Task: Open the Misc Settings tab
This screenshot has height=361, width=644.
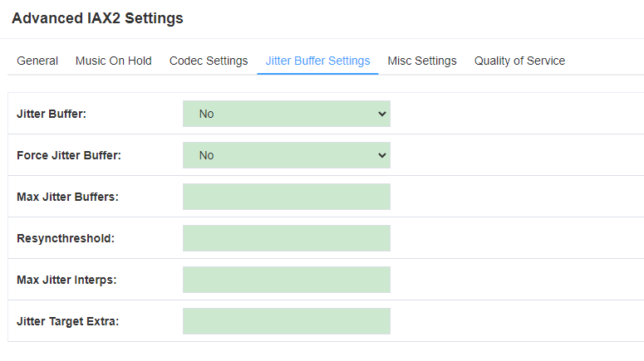Action: (x=422, y=61)
